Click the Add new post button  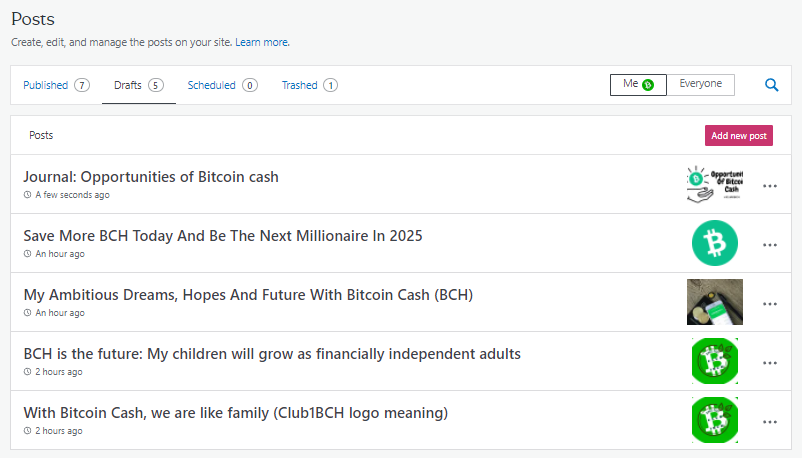[739, 136]
